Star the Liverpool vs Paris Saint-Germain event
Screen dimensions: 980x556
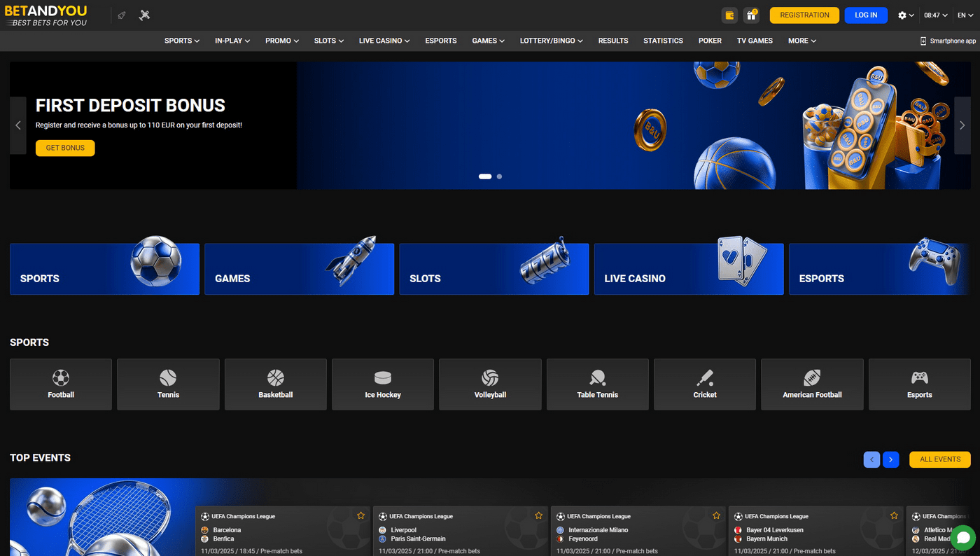point(539,515)
